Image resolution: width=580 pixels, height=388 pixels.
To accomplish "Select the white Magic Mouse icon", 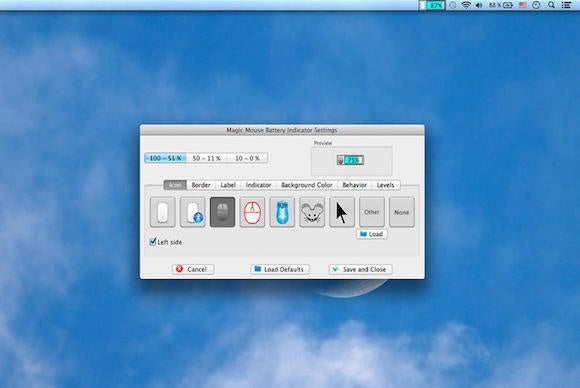I will (x=163, y=212).
